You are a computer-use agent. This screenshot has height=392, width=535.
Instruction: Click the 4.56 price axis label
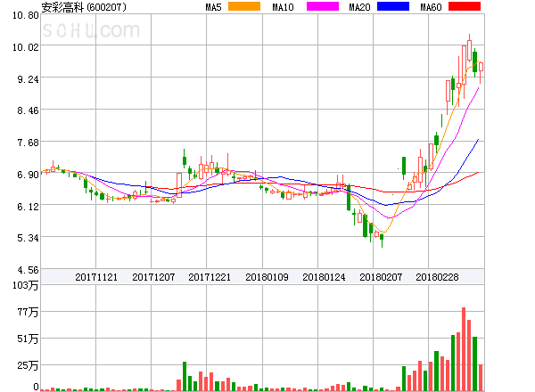(28, 270)
